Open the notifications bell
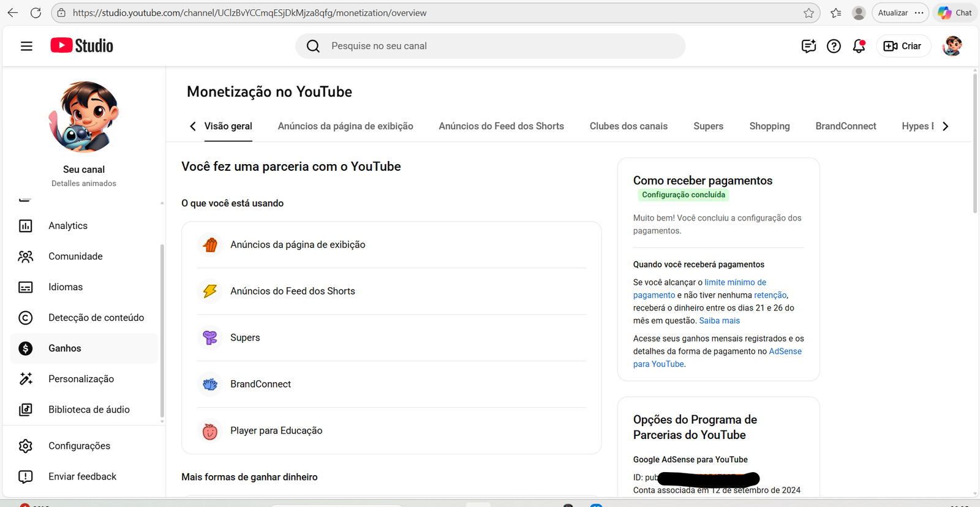The height and width of the screenshot is (507, 980). [859, 46]
